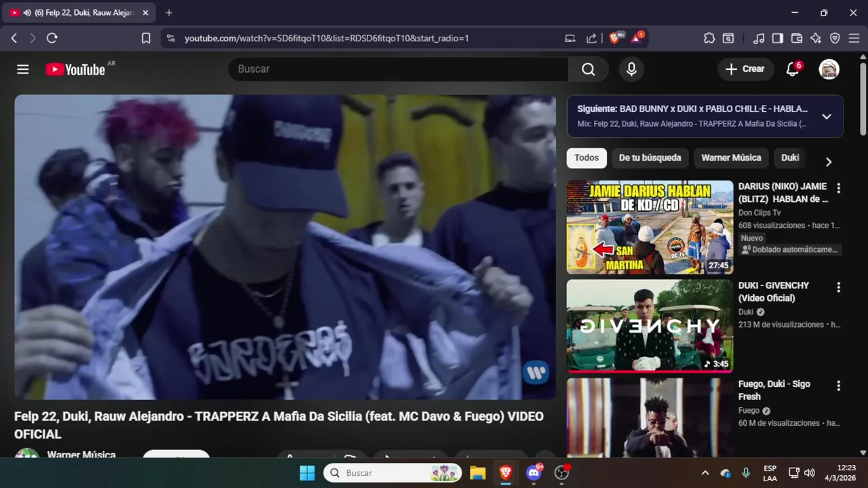
Task: Bookmark this page
Action: click(x=146, y=39)
